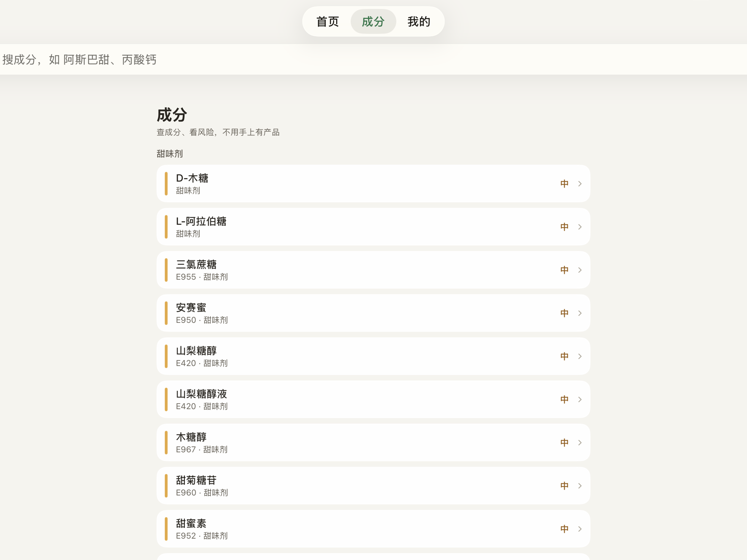Click the chevron on 三氯蔗糖 row
Viewport: 747px width, 560px height.
580,270
